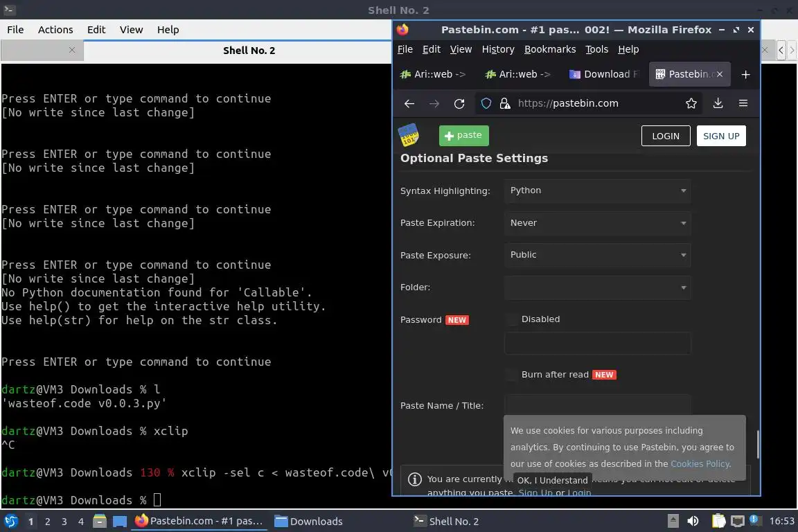798x532 pixels.
Task: Click the Pastebin logo icon
Action: point(408,135)
